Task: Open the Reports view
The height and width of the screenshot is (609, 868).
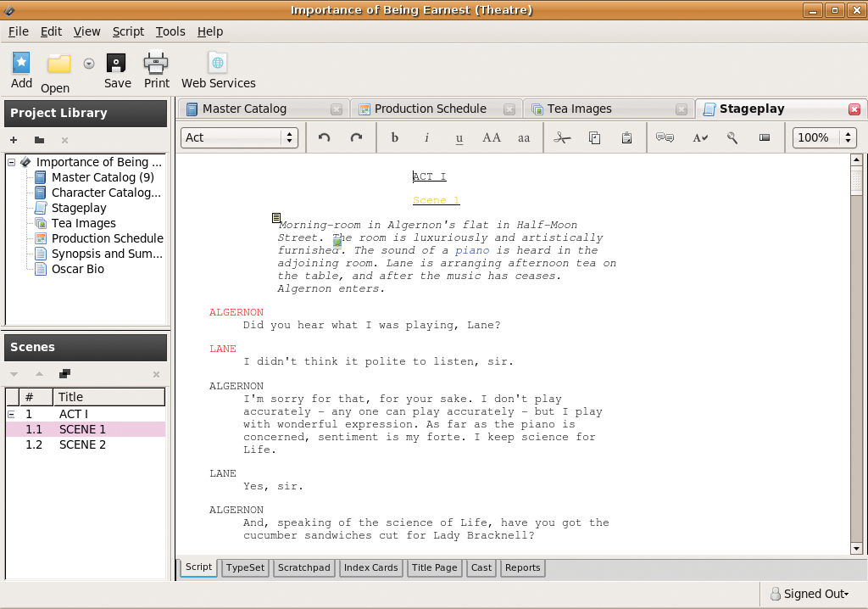Action: pos(522,567)
